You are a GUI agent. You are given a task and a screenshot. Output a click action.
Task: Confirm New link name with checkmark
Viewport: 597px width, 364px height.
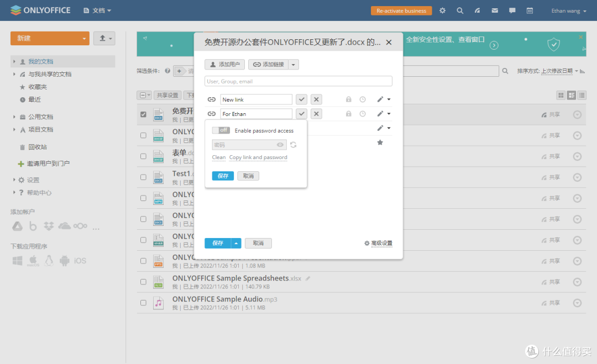tap(302, 99)
